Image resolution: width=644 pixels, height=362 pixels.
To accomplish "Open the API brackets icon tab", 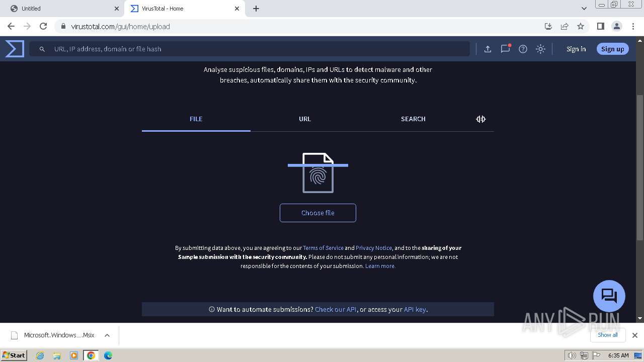I will coord(480,119).
